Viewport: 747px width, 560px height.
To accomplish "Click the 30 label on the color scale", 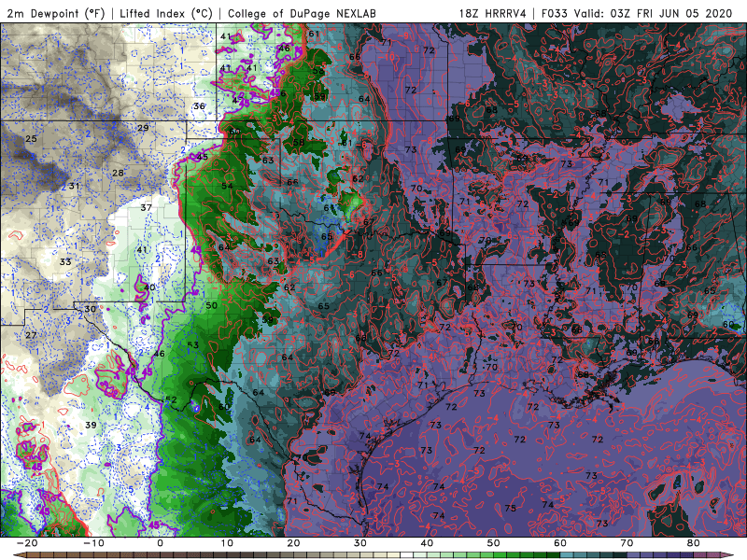I will coord(360,543).
